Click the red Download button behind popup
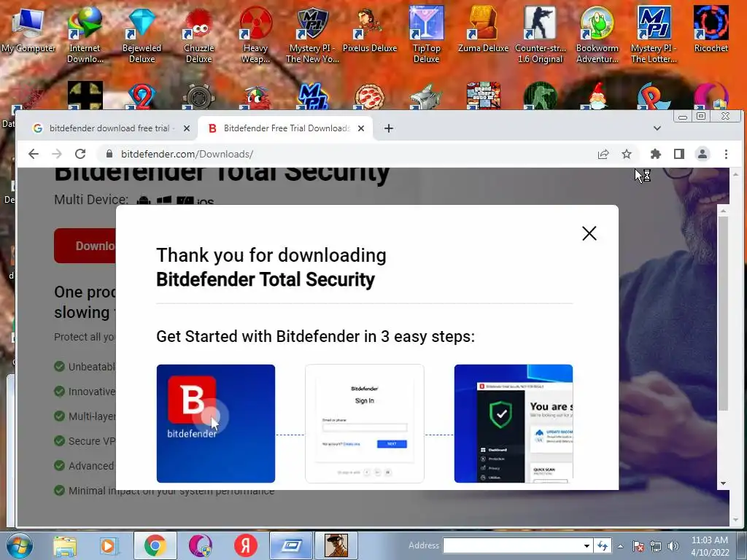This screenshot has width=747, height=560. pos(85,246)
